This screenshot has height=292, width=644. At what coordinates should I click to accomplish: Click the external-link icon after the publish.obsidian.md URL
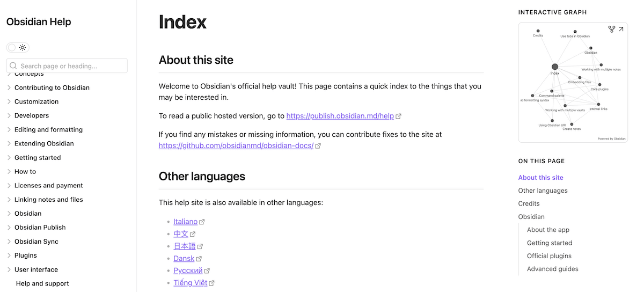pyautogui.click(x=399, y=116)
